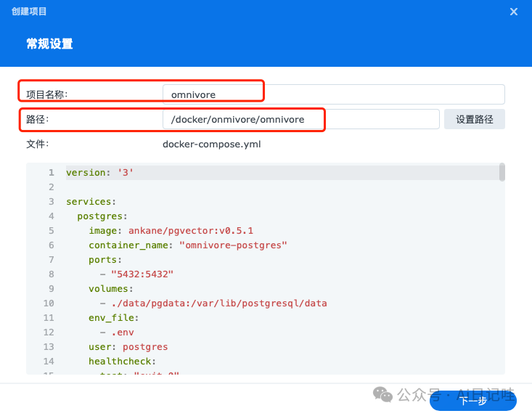Image resolution: width=532 pixels, height=416 pixels.
Task: Click the 路径 input field
Action: (x=301, y=119)
